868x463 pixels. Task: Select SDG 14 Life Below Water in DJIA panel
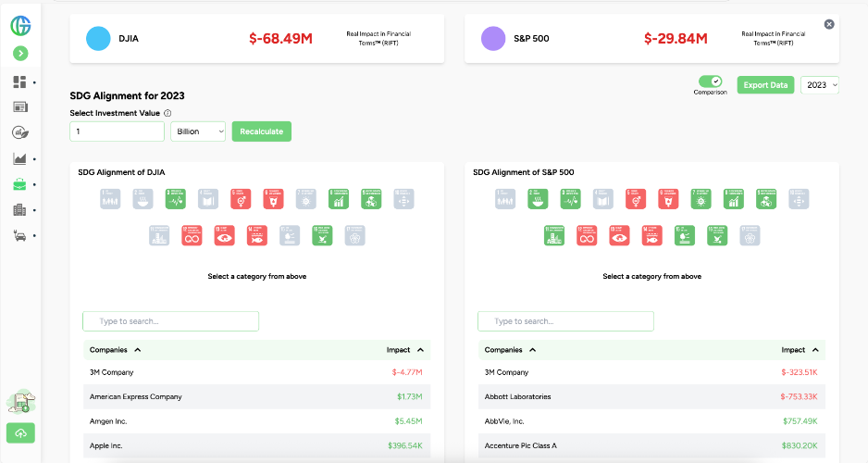[257, 235]
